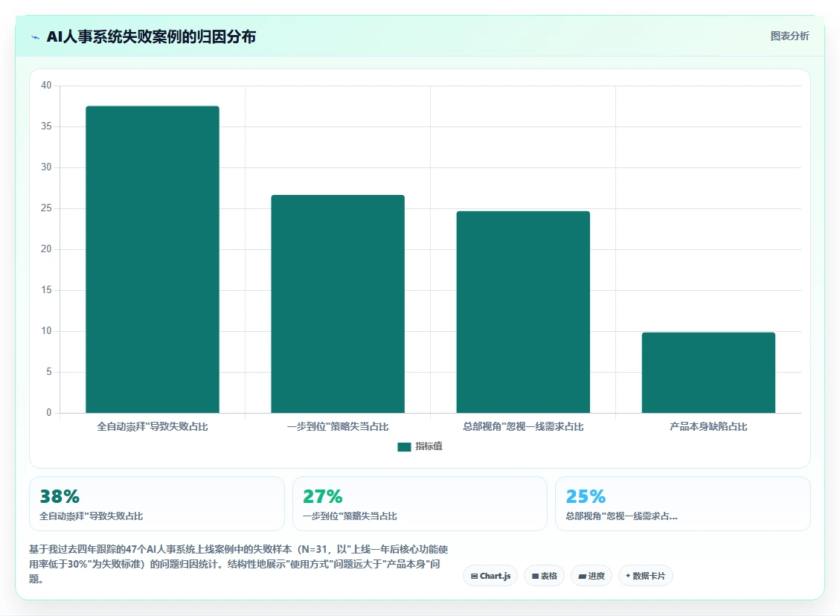The height and width of the screenshot is (616, 840).
Task: Click the title AI人事系统失败案例的归因分布
Action: click(151, 37)
